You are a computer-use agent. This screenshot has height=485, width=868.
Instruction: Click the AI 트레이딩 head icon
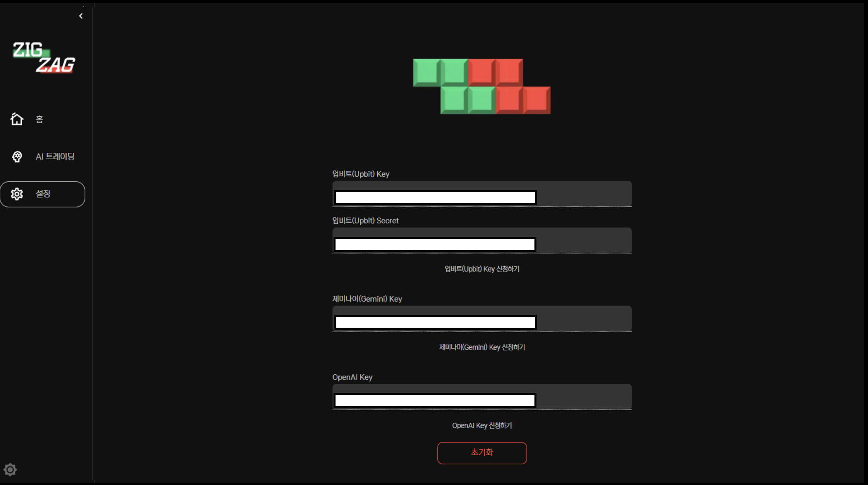click(17, 156)
